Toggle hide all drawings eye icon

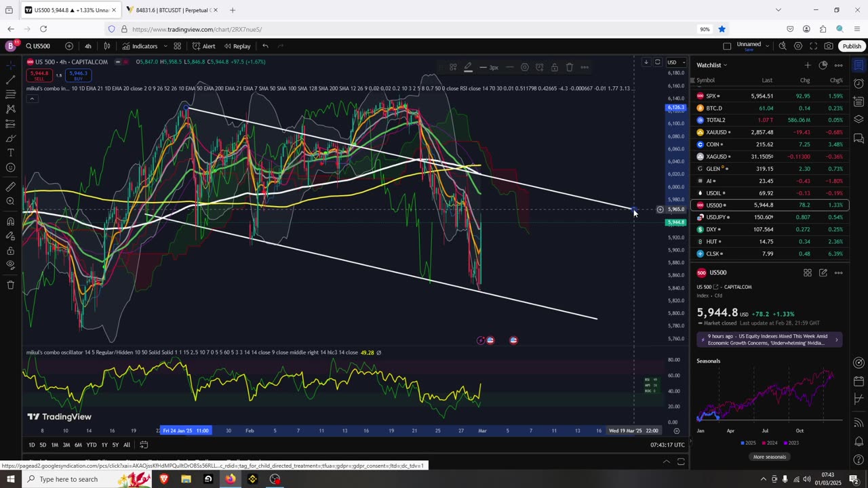point(11,265)
